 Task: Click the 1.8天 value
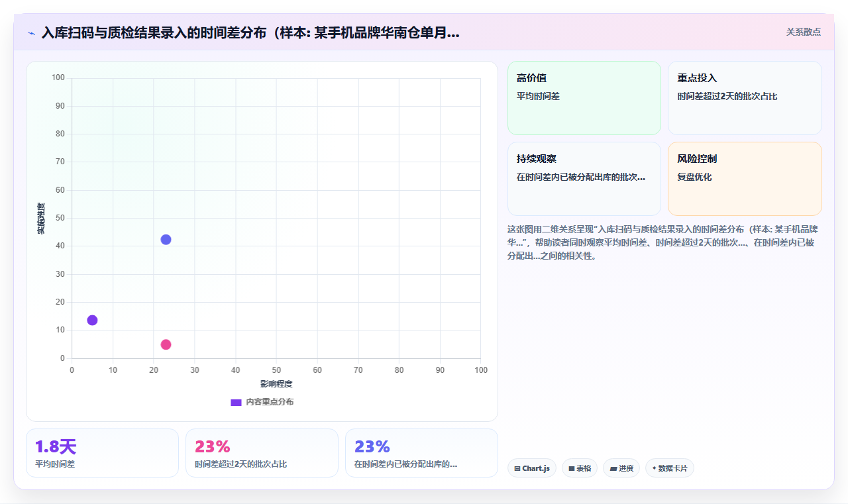point(56,447)
